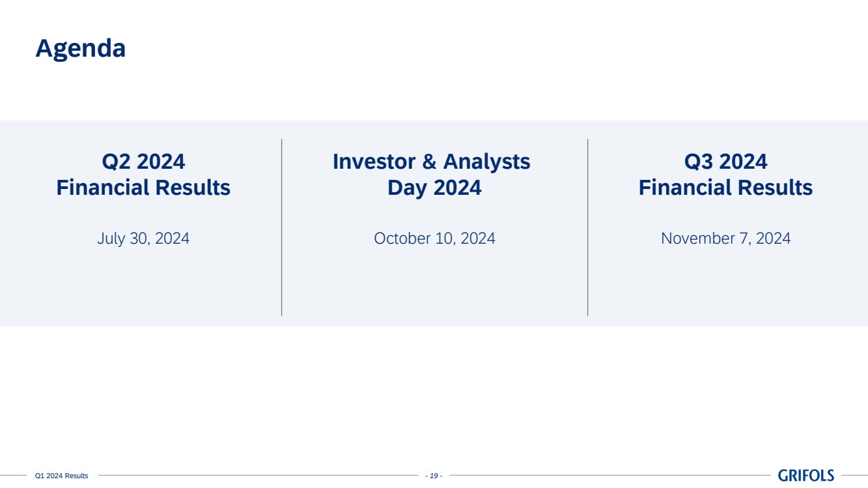
Task: Click the "Q1 2024 Results" footer label
Action: tap(61, 476)
